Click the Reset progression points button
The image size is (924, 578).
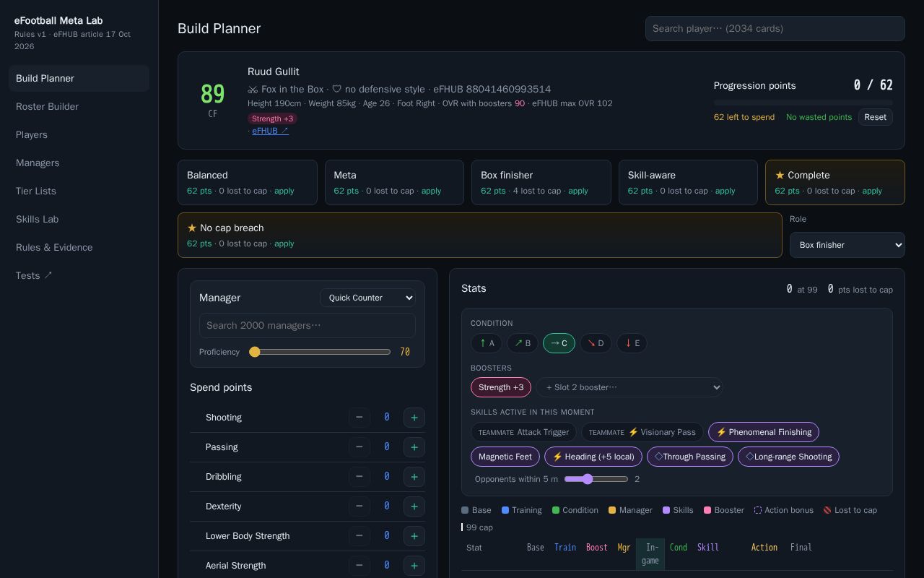875,117
